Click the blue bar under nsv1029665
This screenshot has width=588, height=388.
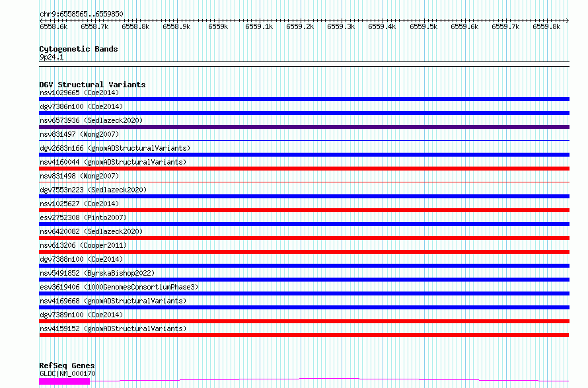coord(304,99)
